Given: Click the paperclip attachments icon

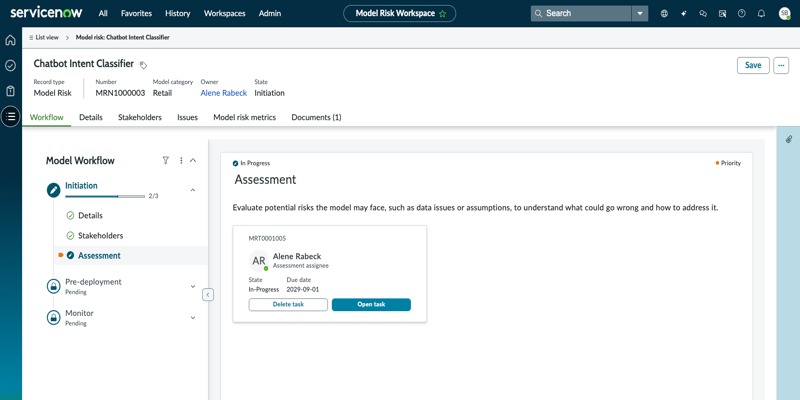Looking at the screenshot, I should [x=789, y=139].
